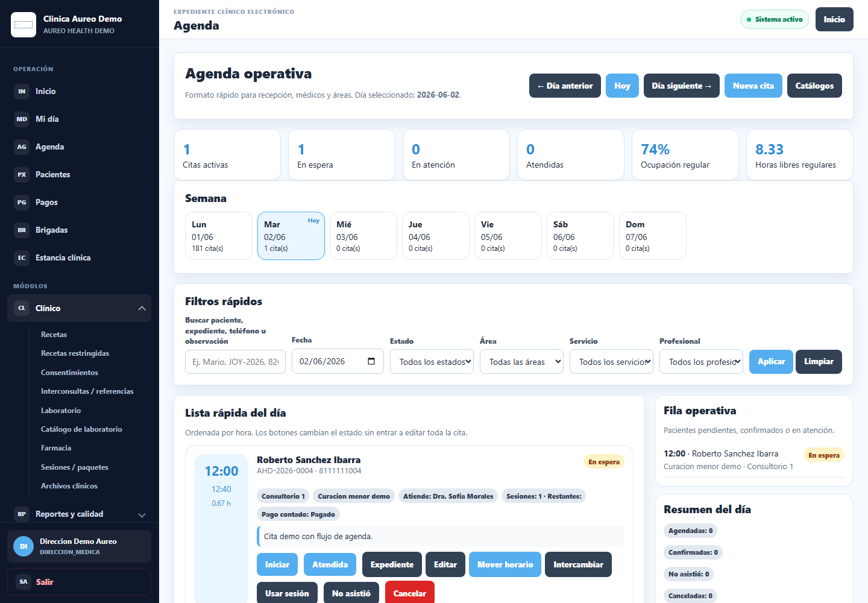868x603 pixels.
Task: Clear filters with Limpiar button
Action: tap(819, 362)
